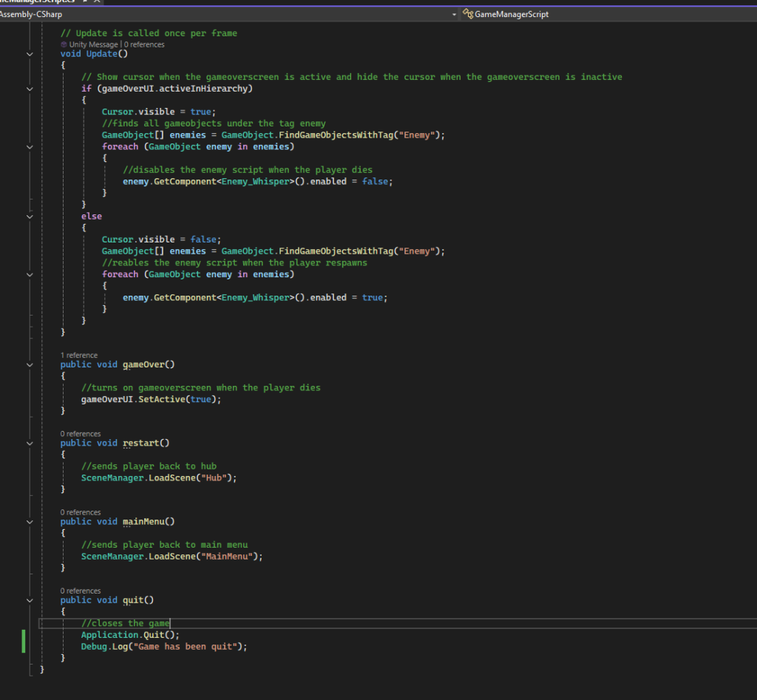Collapse the restart() method
The width and height of the screenshot is (757, 700).
coord(30,444)
